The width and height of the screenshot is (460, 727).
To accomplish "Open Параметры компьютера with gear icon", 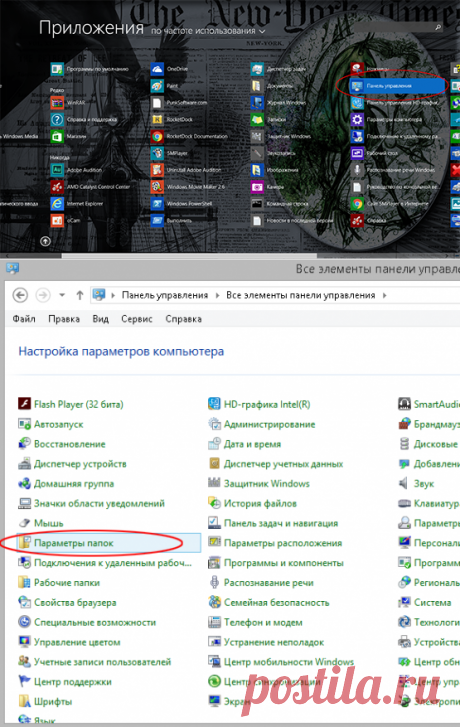I will (386, 120).
